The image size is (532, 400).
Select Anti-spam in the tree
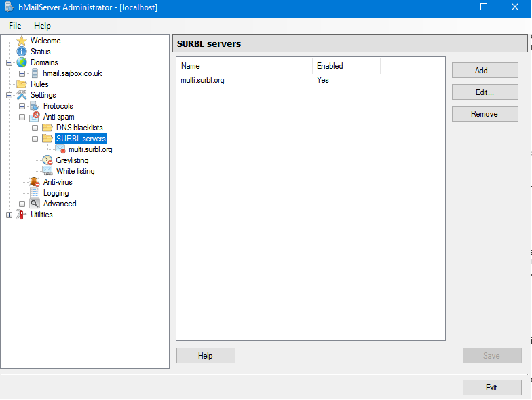[x=58, y=117]
